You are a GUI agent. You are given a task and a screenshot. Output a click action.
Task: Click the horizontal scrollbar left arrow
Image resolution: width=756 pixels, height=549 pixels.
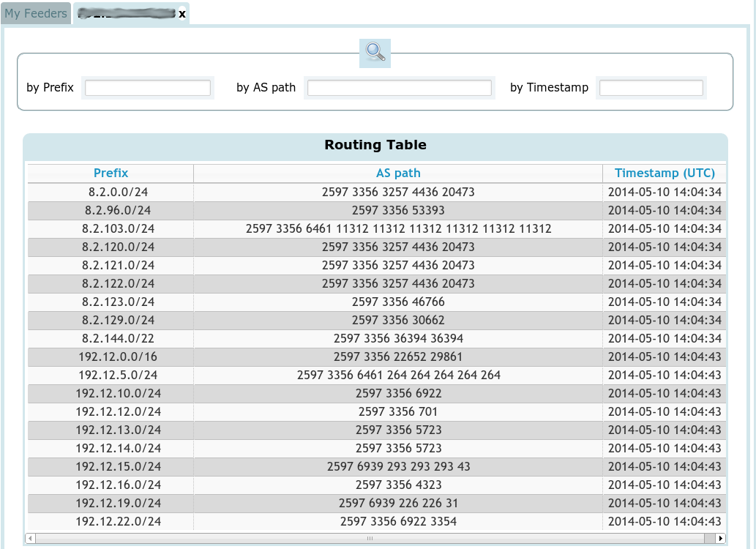coord(30,539)
